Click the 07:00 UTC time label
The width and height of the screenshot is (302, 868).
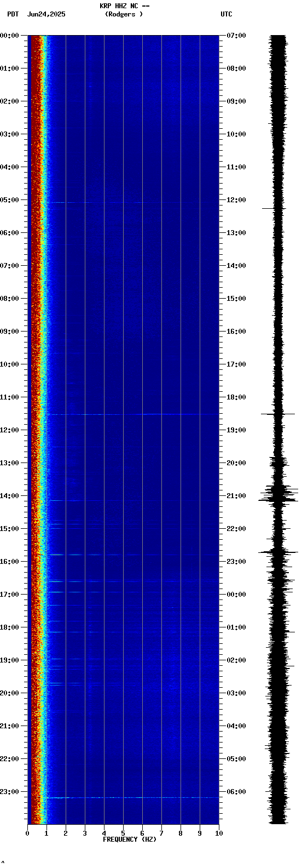click(x=236, y=36)
